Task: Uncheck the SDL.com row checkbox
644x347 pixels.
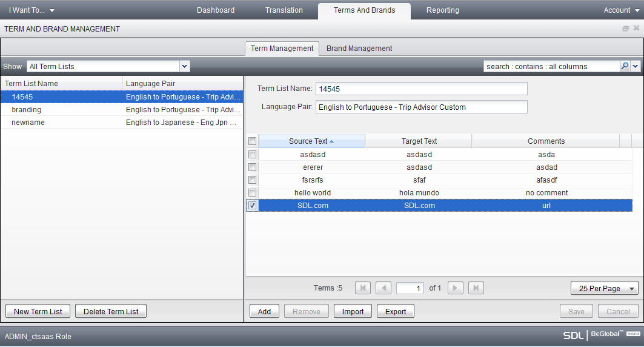Action: click(x=253, y=206)
